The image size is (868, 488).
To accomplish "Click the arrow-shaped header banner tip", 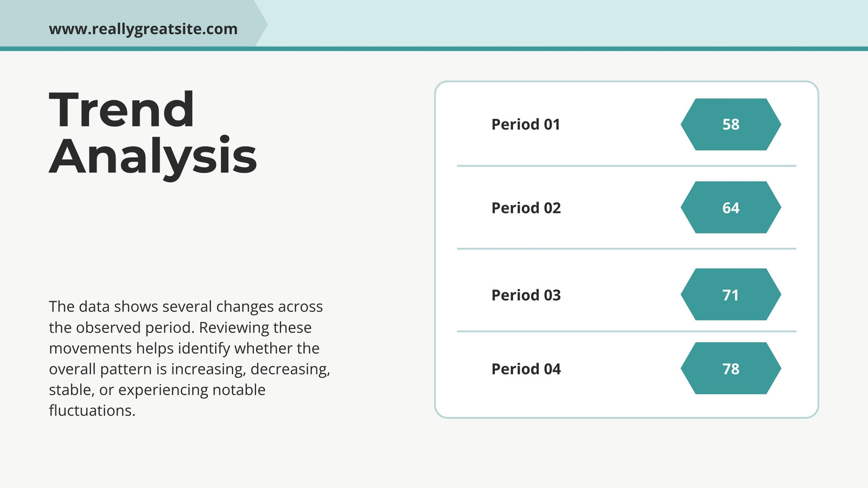I will pos(260,23).
